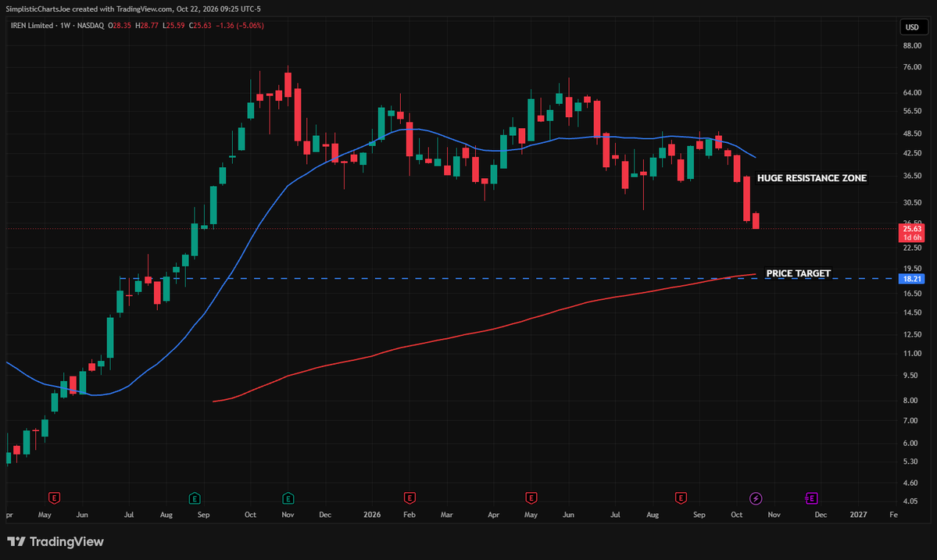Click the red earnings marker above Feb 2026
Viewport: 937px width, 560px height.
(x=409, y=498)
